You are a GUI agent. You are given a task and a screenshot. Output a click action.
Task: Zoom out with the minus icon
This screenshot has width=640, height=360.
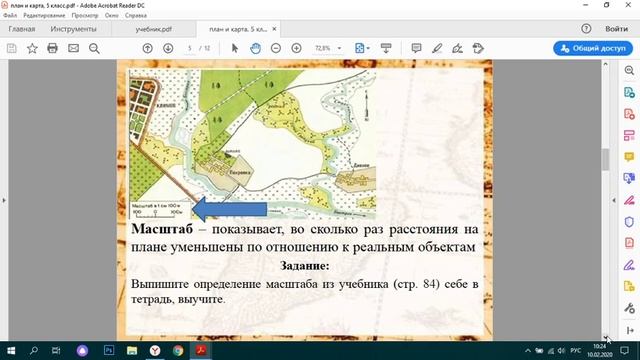[276, 48]
